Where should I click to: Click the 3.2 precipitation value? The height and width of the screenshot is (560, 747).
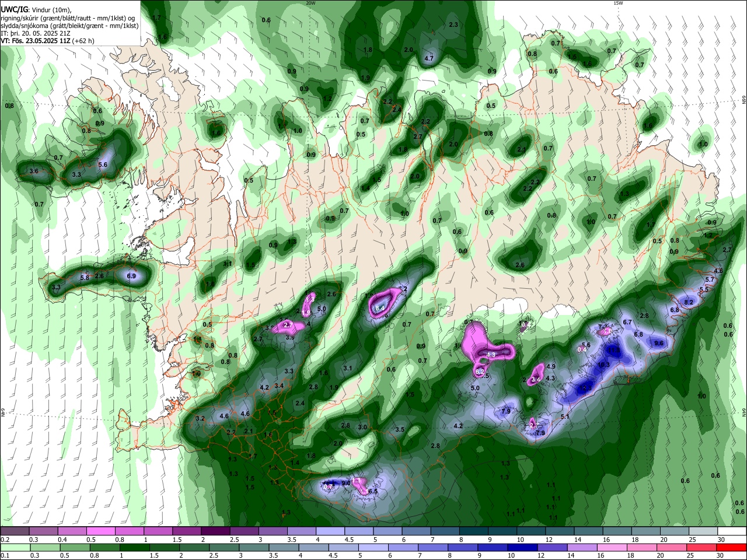click(200, 418)
